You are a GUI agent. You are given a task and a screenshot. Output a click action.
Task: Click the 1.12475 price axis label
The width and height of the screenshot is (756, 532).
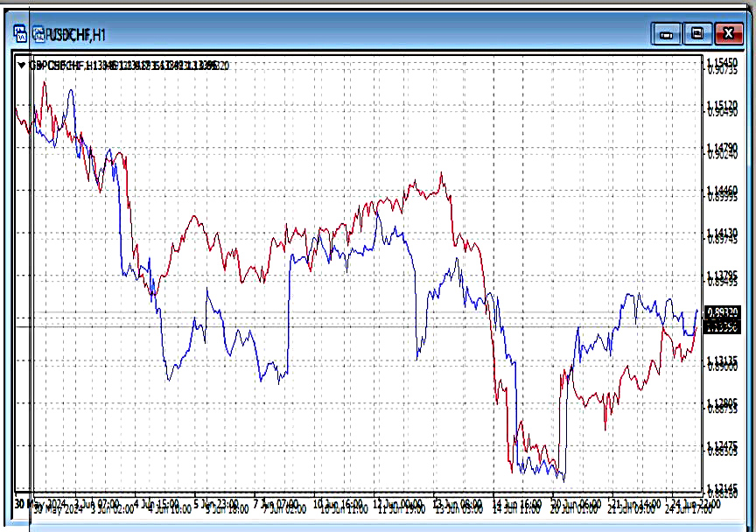tap(722, 445)
